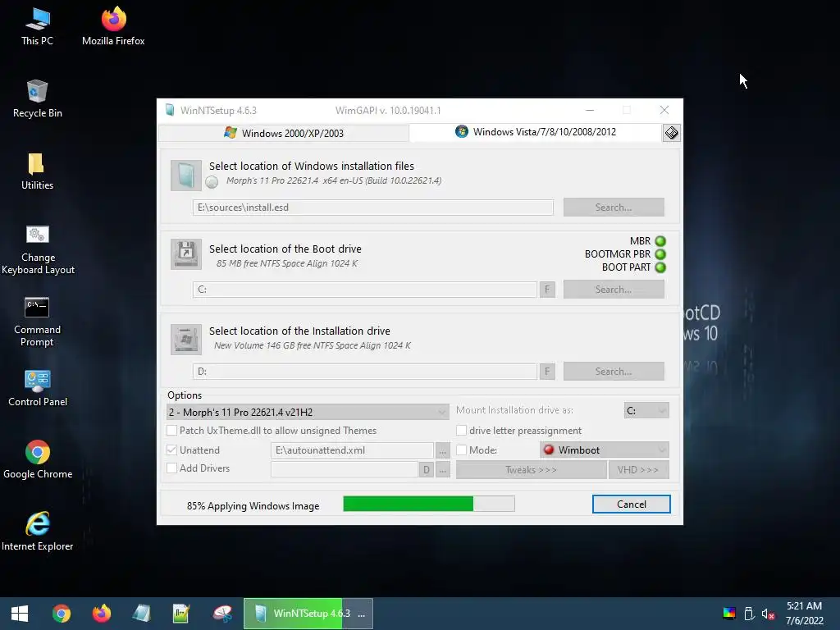
Task: Click the Windows installation files icon
Action: click(x=185, y=176)
